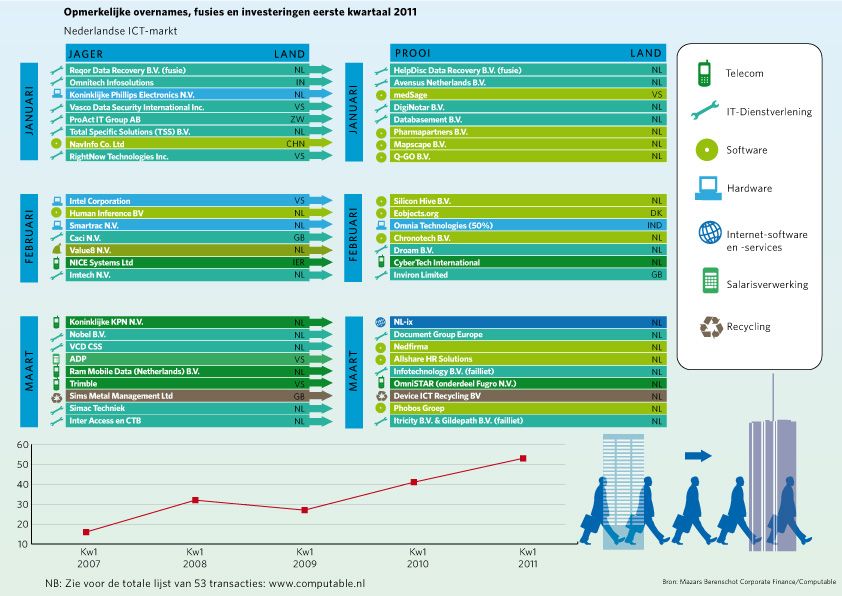Select the 'DigiNotar B.V.' row text
The height and width of the screenshot is (596, 842).
[x=419, y=107]
